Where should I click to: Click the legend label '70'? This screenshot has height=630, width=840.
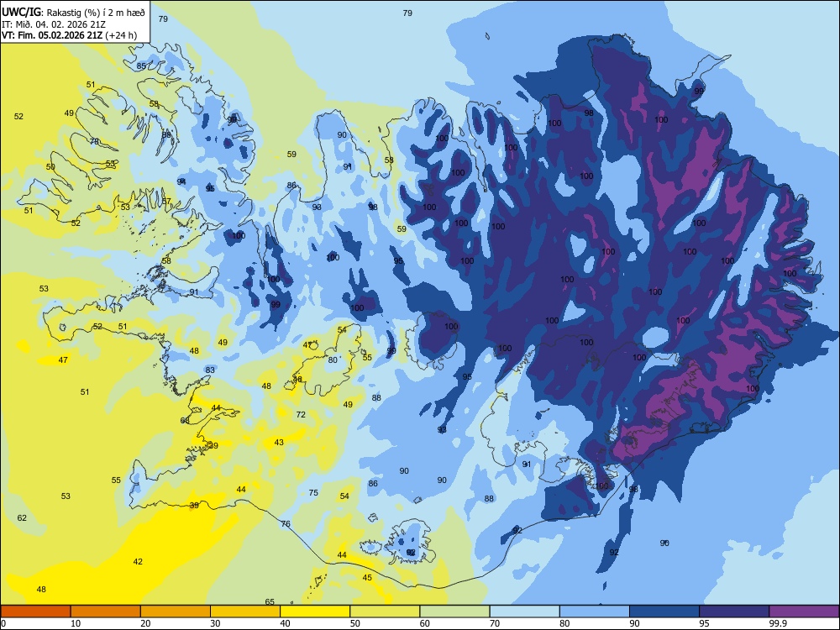tap(495, 623)
